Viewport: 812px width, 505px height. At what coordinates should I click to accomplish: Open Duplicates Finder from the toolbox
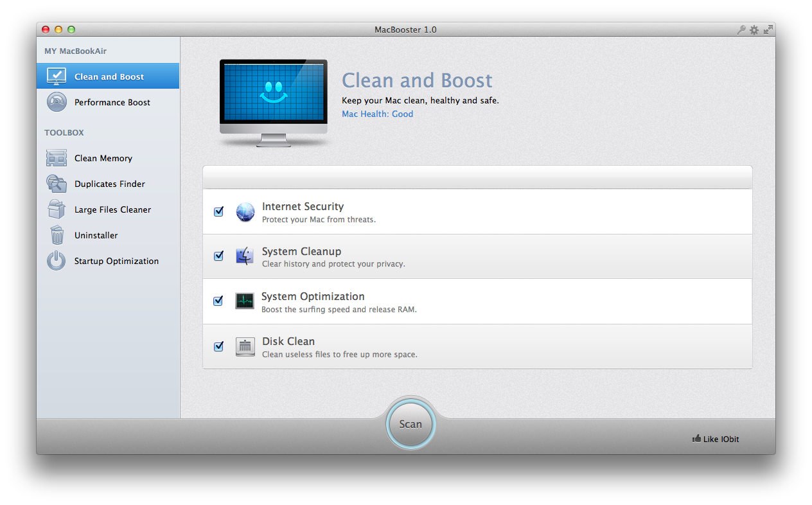click(108, 184)
